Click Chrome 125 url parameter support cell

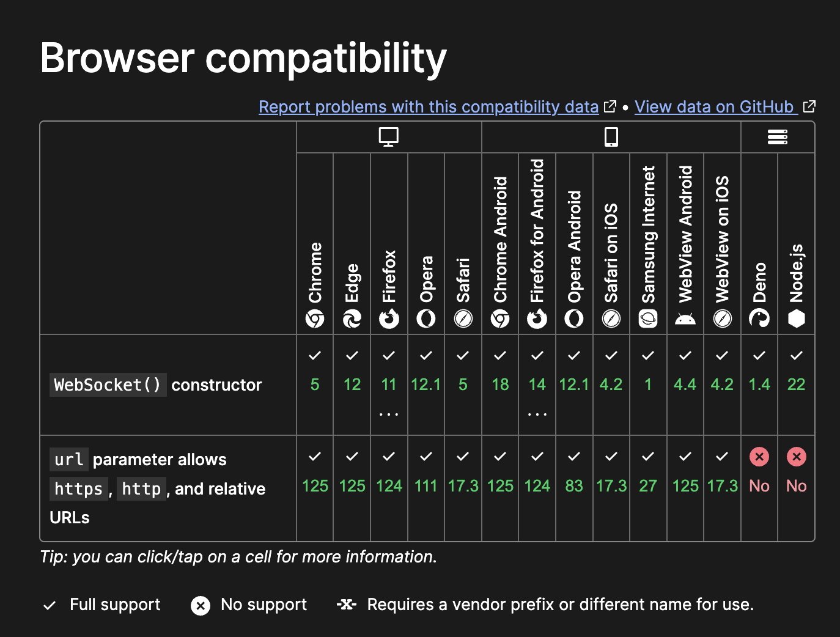point(315,488)
